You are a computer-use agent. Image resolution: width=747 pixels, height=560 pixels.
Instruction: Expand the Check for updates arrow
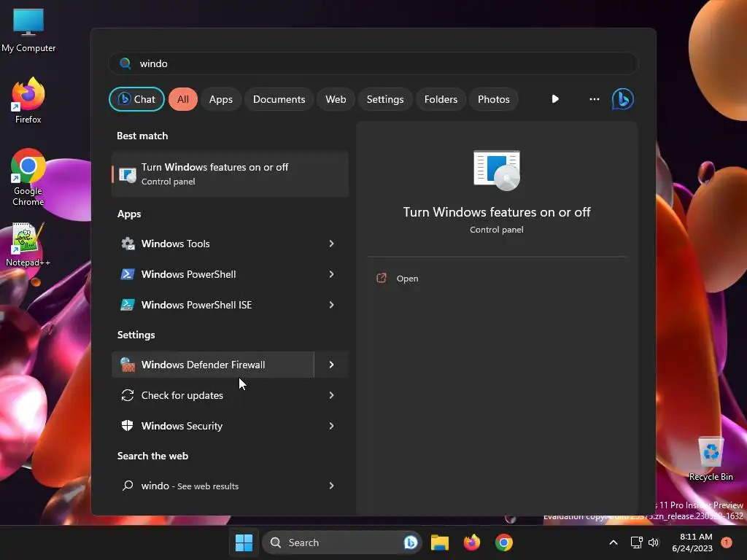pos(332,395)
